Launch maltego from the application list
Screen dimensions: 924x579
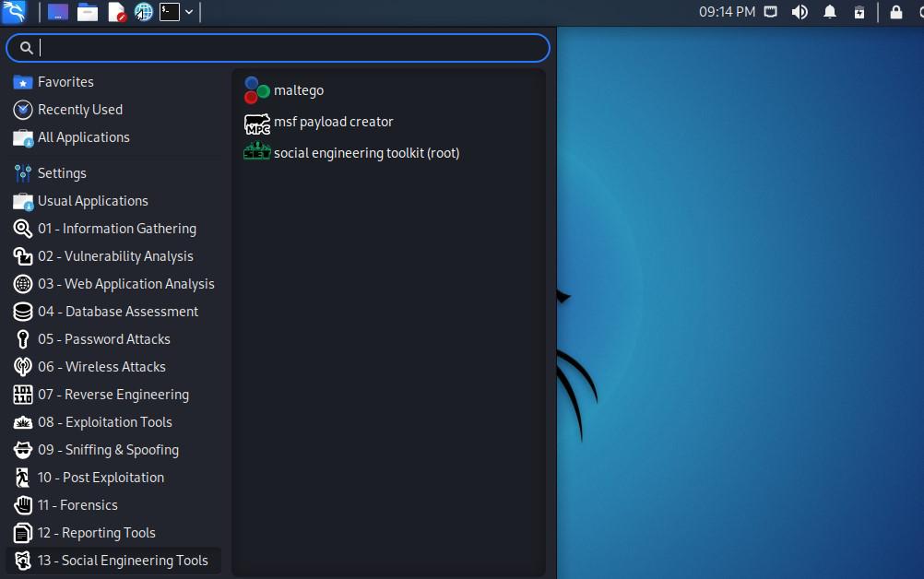pos(389,90)
